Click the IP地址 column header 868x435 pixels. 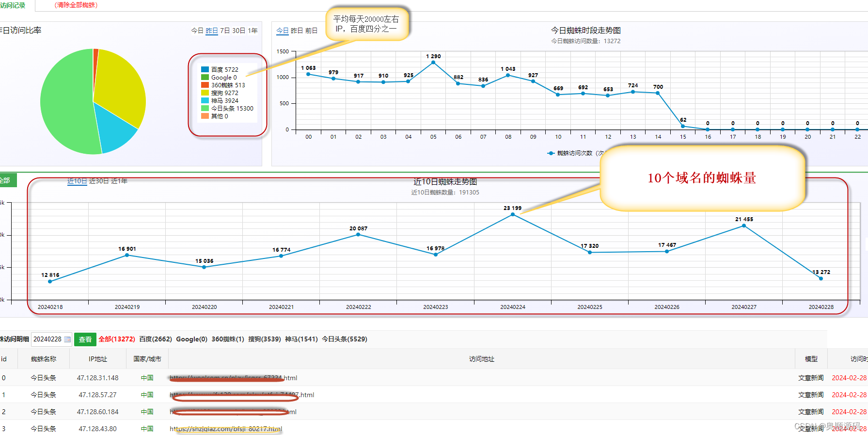pos(98,359)
